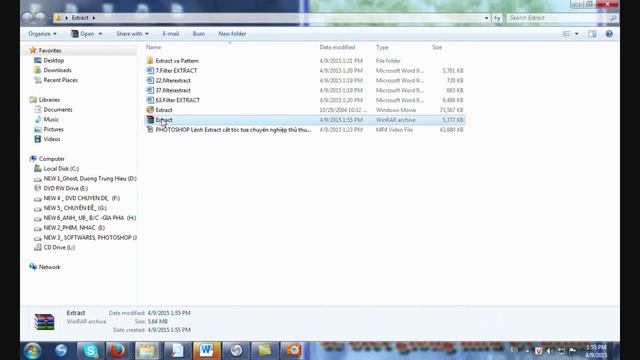Screen dimensions: 640x360
Task: Open NEW 6_ANH_UB_B/C (H:) drive
Action: tap(89, 218)
